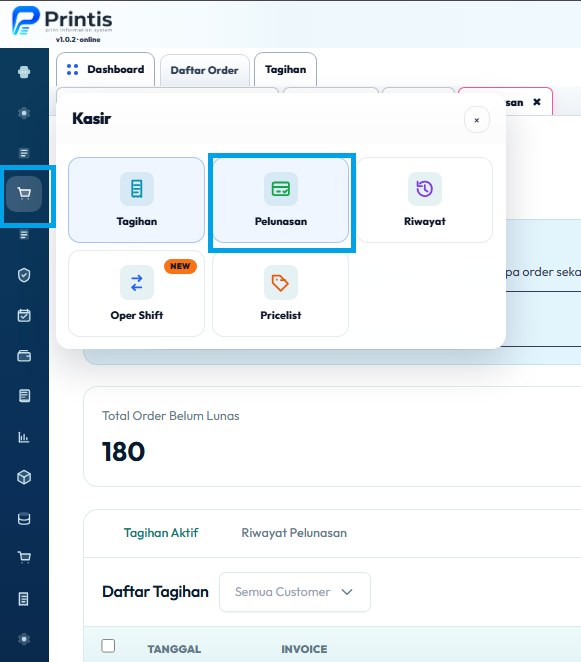
Task: Open the calendar check icon in sidebar
Action: pyautogui.click(x=24, y=315)
